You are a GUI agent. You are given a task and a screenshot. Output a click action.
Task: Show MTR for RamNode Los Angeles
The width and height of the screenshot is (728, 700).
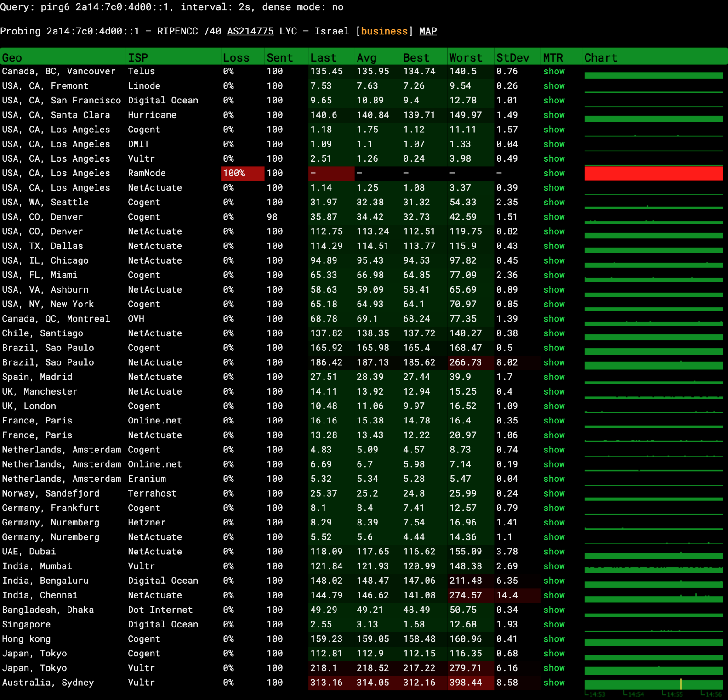tap(554, 173)
